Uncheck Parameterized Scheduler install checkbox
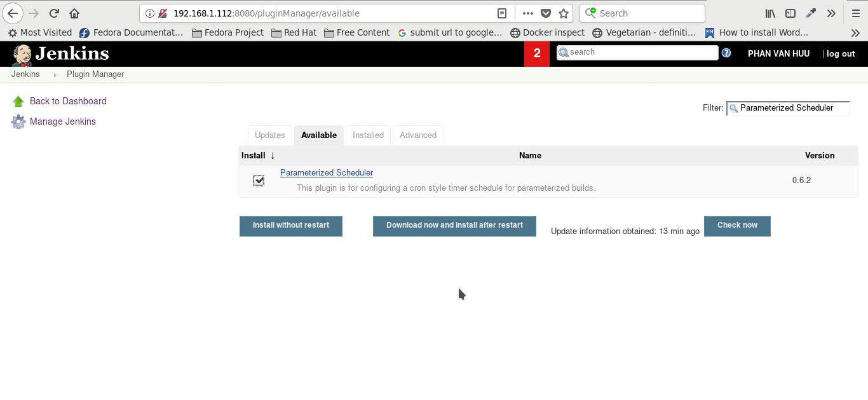Image resolution: width=868 pixels, height=400 pixels. [x=259, y=181]
